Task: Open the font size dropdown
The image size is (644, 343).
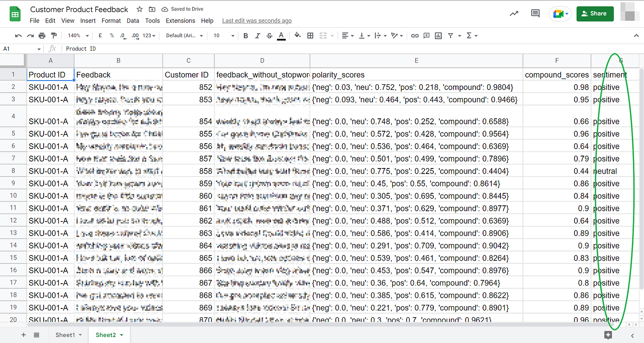Action: point(224,35)
